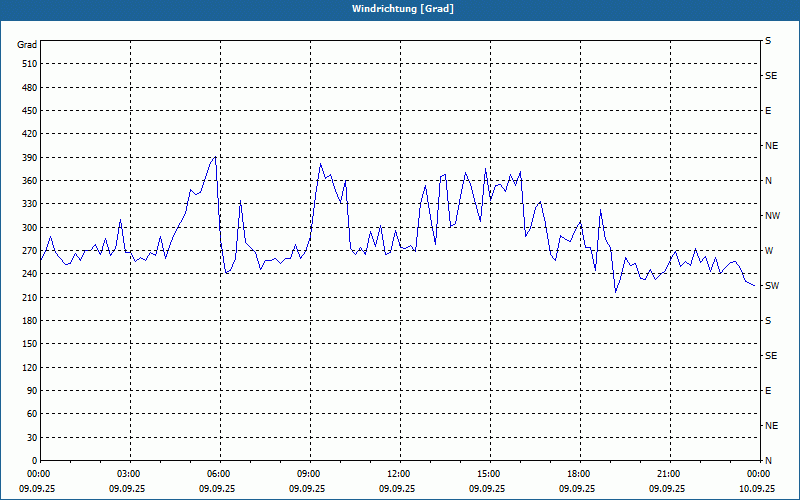
Task: Click the "E" compass label at the 90 line
Action: 768,391
